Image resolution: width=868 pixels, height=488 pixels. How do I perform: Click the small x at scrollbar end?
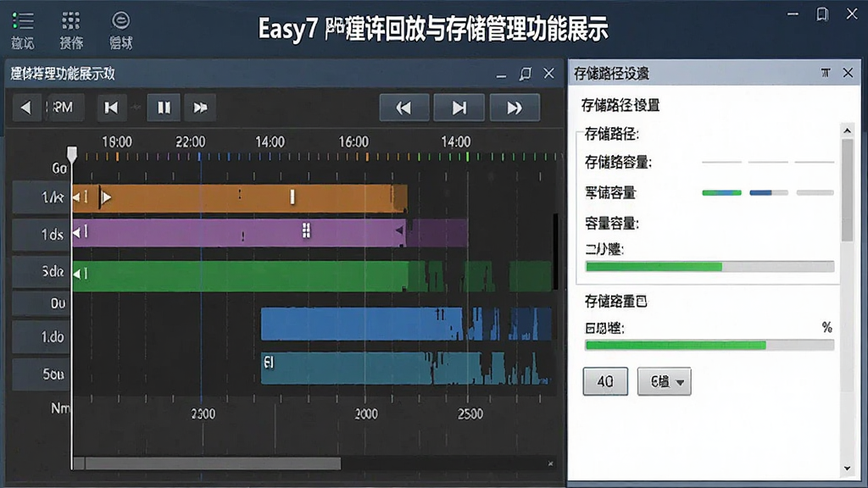550,463
